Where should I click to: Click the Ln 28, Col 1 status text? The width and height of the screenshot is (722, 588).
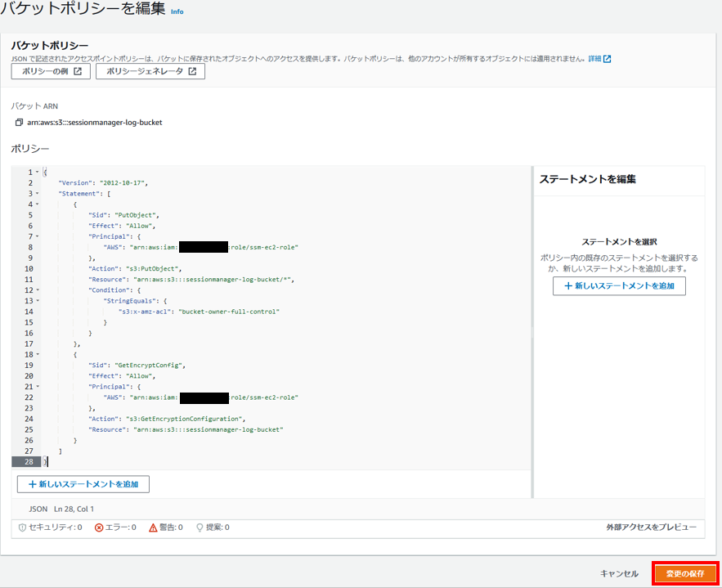point(74,509)
